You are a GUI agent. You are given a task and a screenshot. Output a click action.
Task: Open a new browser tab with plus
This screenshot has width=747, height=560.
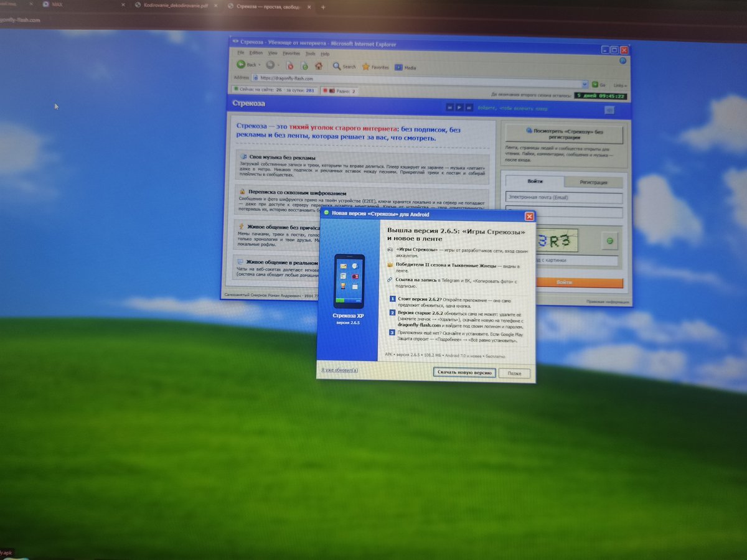pos(323,7)
